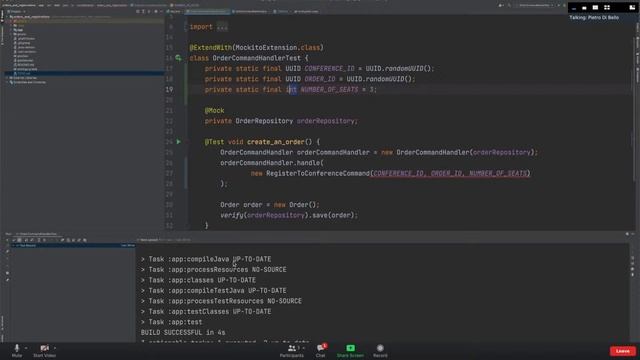Click the Start Video camera button
The image size is (640, 360).
[x=44, y=350]
